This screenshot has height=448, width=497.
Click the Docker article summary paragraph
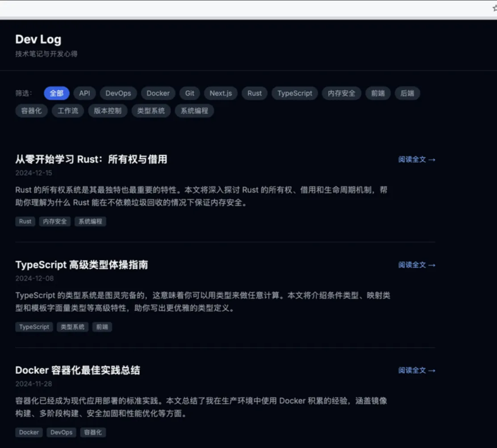201,407
